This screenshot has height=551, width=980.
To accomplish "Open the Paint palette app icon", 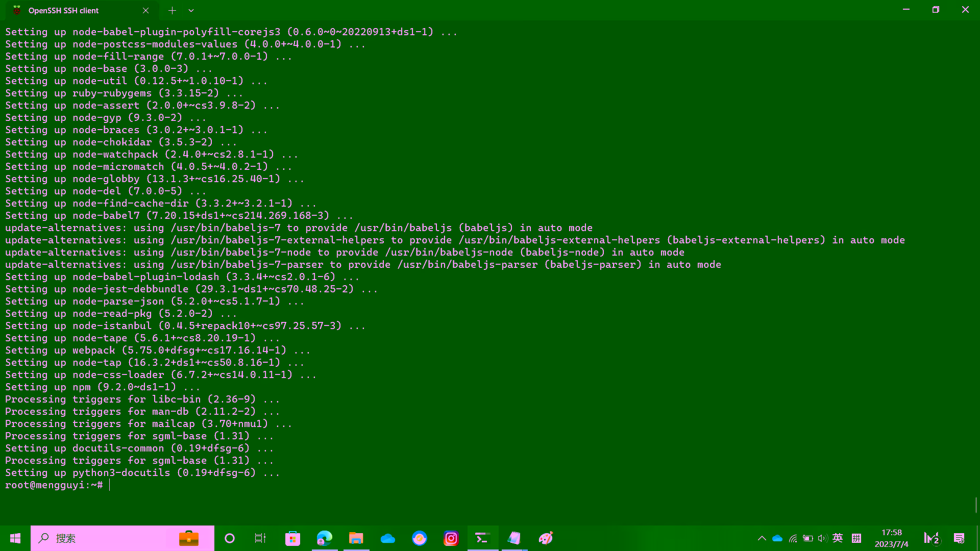I will tap(546, 538).
